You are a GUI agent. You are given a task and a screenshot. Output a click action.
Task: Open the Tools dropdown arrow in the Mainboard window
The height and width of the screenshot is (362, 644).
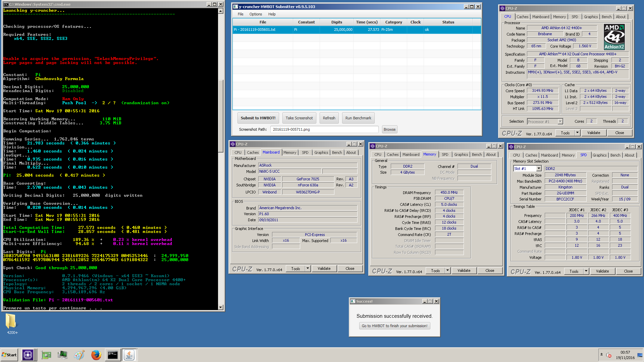(308, 268)
